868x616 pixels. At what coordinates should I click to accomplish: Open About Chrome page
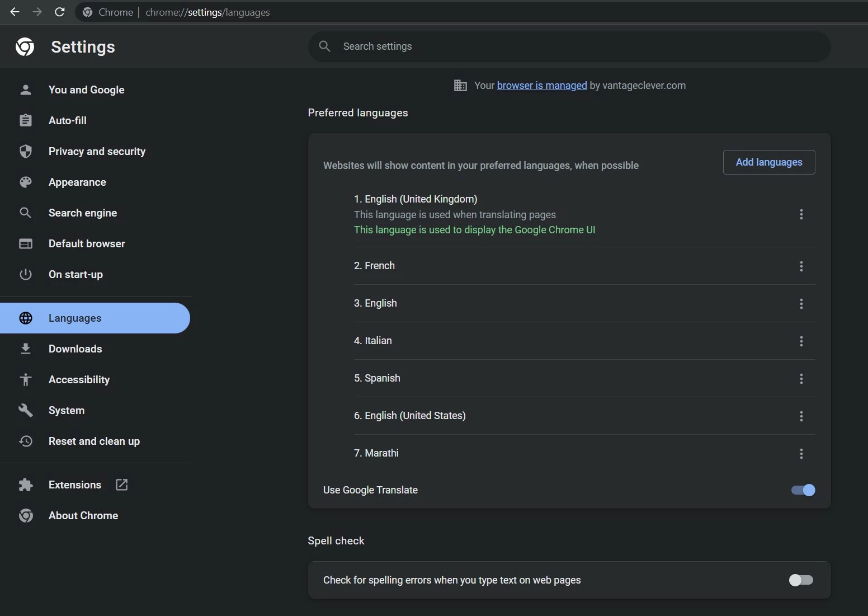[95, 515]
